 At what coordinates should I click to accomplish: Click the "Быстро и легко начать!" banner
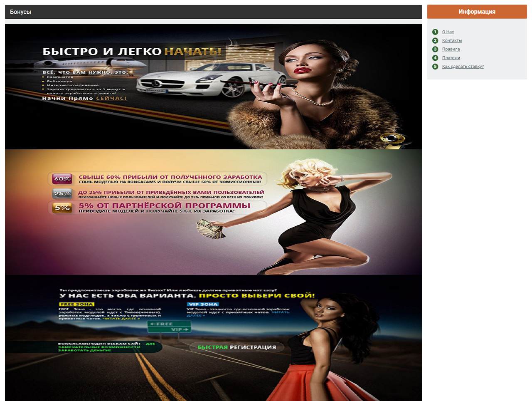pyautogui.click(x=214, y=87)
